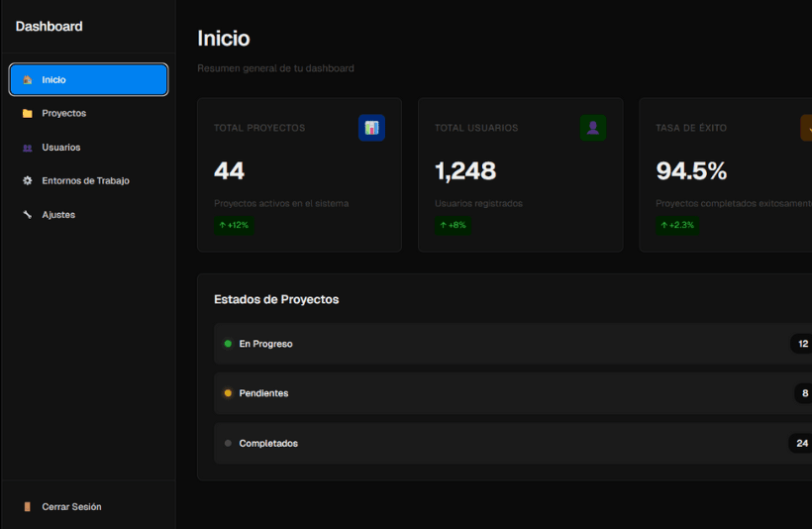Click the +8% badge under Total Usuarios
The width and height of the screenshot is (812, 529).
(x=453, y=226)
